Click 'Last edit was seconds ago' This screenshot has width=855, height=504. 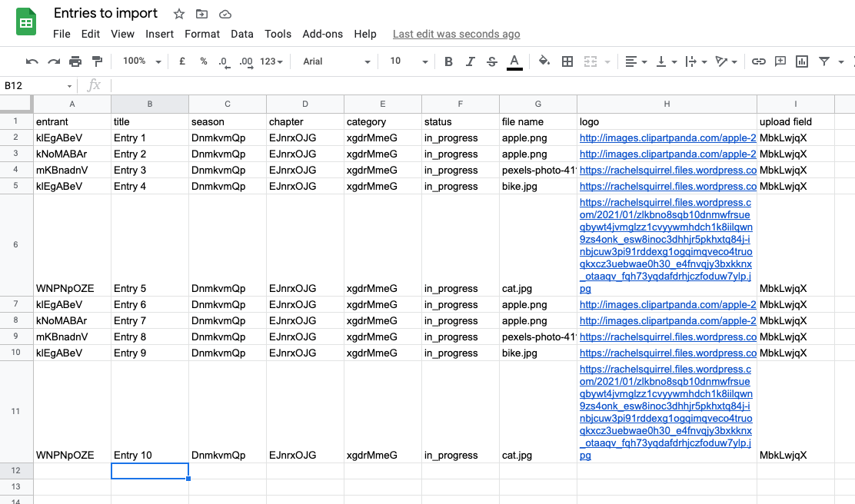click(456, 34)
